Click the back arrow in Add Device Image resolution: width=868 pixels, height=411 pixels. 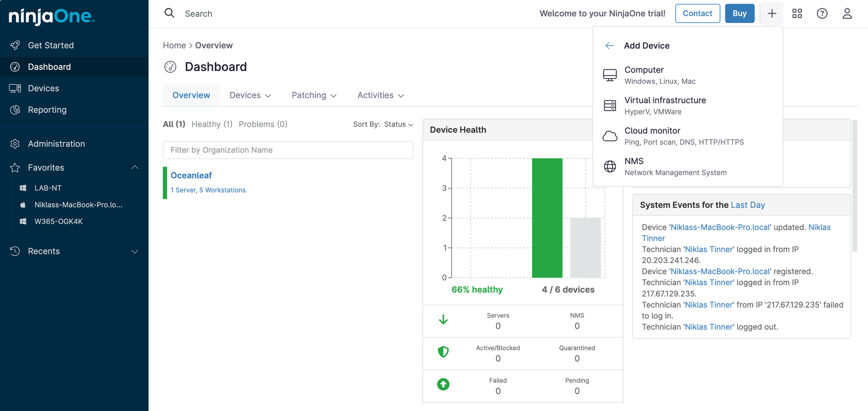(609, 46)
